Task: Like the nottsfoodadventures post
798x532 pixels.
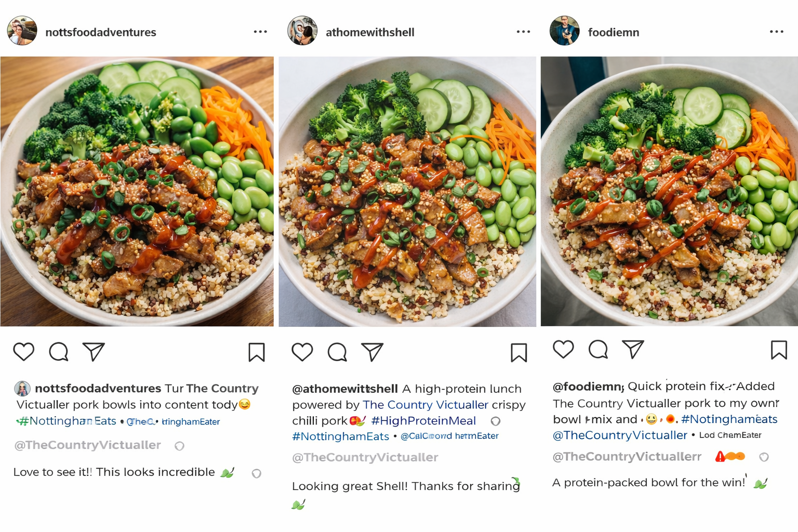Action: click(24, 352)
